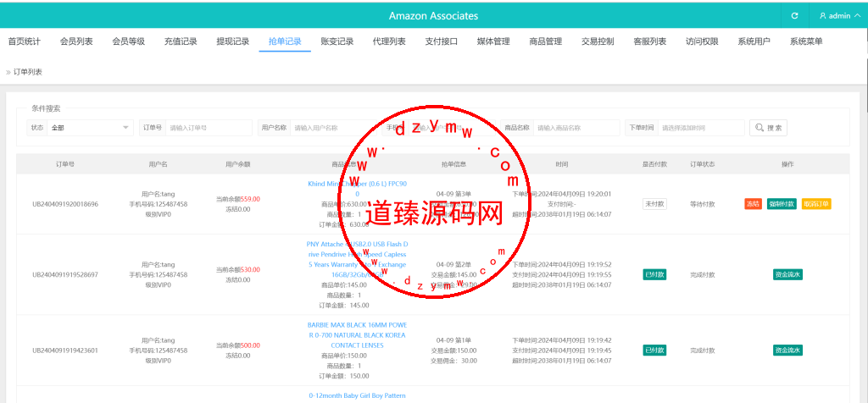Click balance 500.00 in third row

pyautogui.click(x=250, y=345)
